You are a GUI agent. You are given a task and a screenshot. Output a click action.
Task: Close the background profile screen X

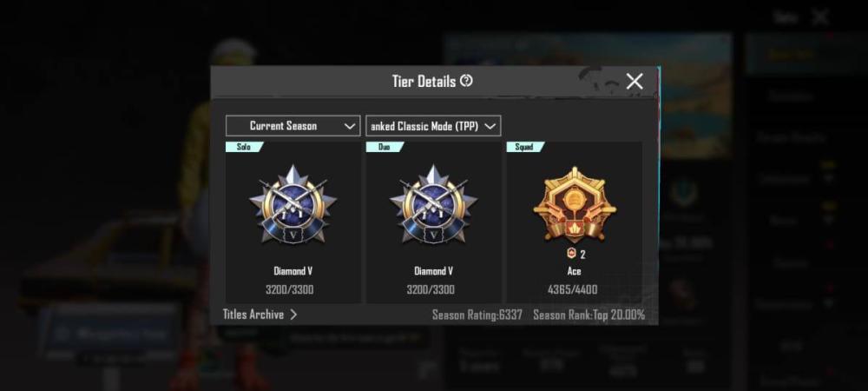[x=820, y=17]
